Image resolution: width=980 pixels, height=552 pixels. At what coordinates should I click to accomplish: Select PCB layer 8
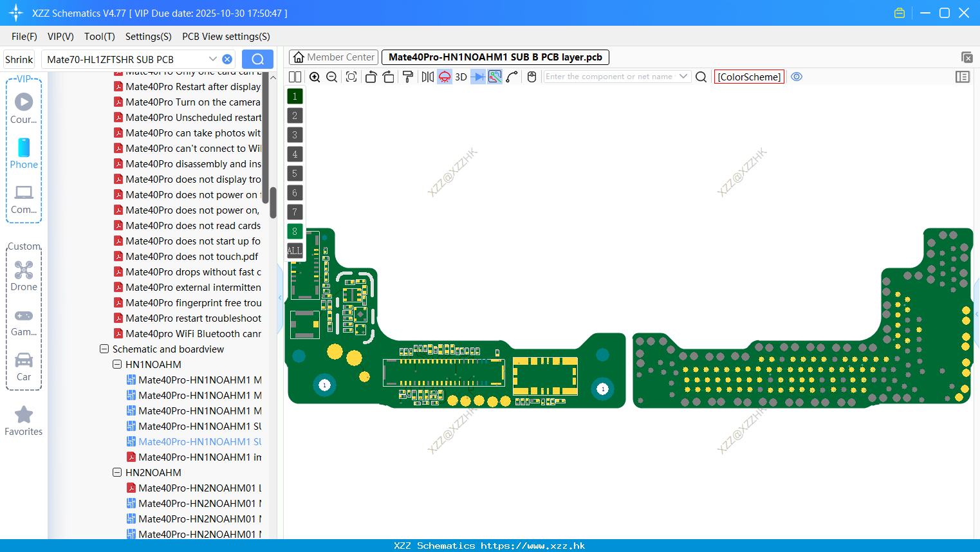pyautogui.click(x=295, y=232)
